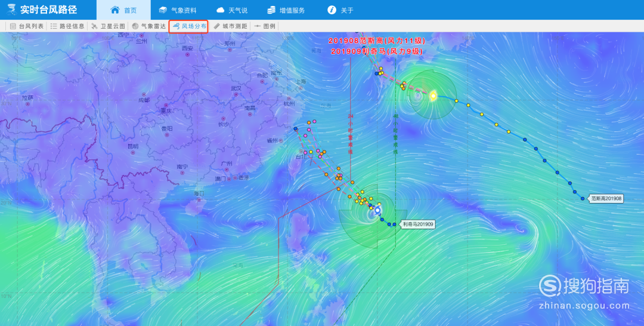Switch to the 首页 home tab
The width and height of the screenshot is (644, 326).
tap(123, 10)
